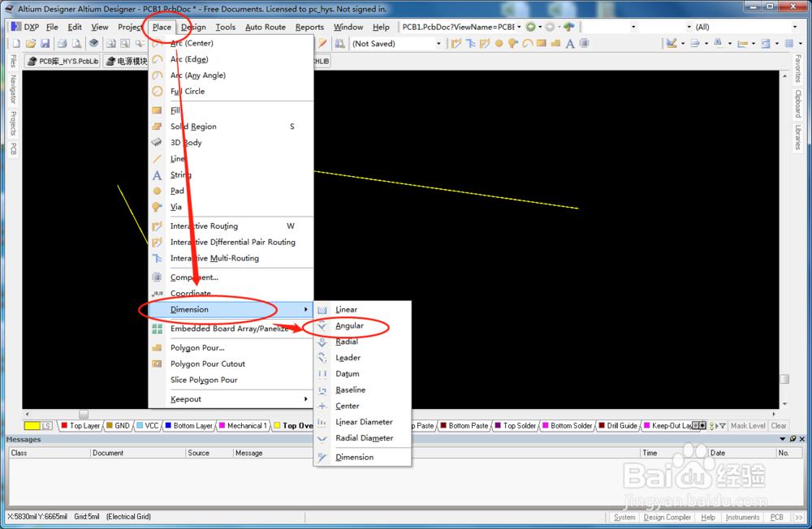
Task: Click the Home page icon in navigation bar
Action: click(x=569, y=27)
